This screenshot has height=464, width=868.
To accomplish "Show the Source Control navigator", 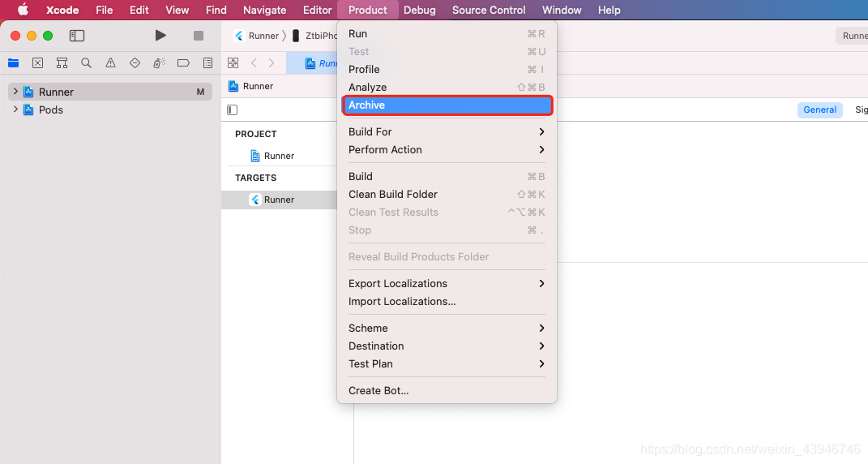I will click(37, 63).
